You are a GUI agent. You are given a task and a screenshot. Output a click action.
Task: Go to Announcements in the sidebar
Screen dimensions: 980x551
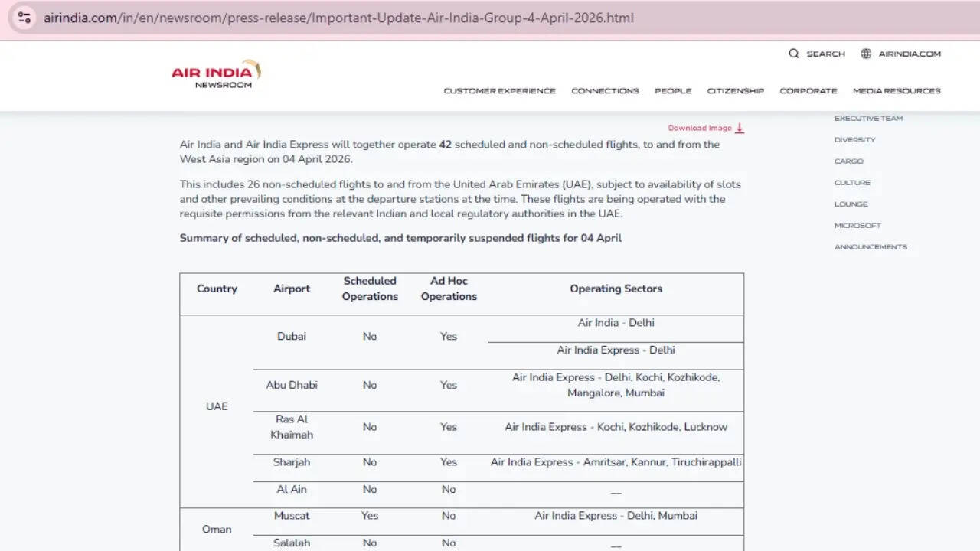tap(871, 246)
